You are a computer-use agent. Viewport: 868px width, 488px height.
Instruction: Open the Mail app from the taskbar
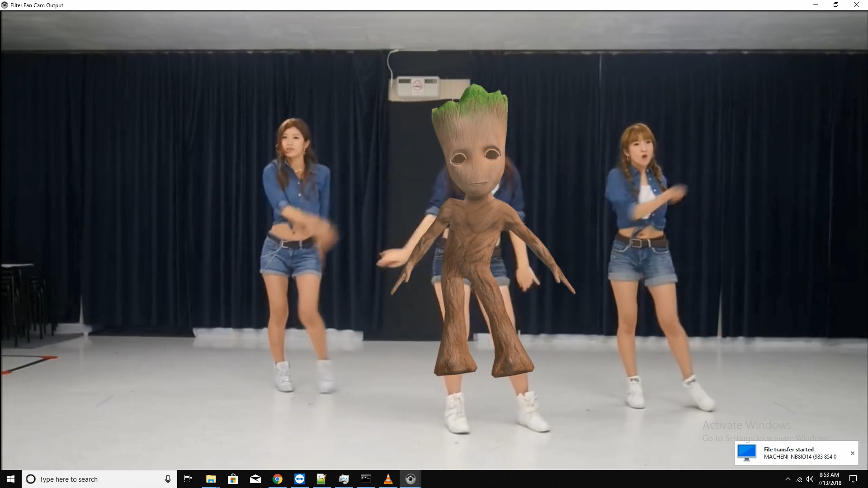tap(255, 479)
